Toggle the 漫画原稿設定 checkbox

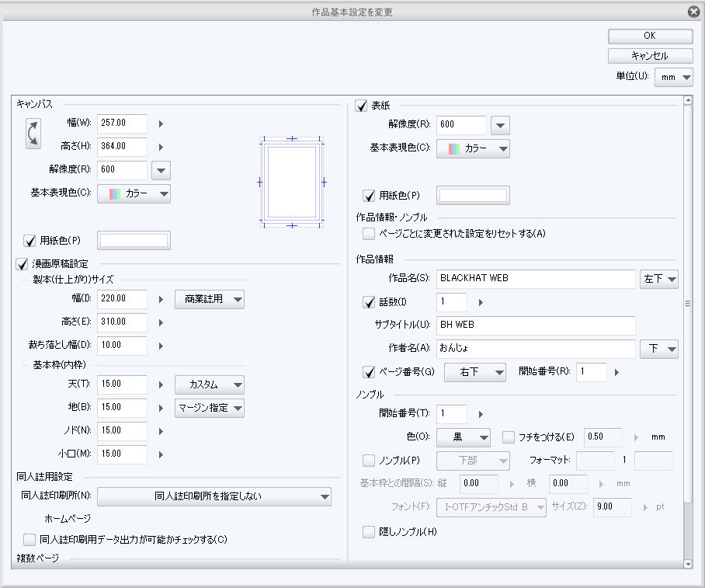[22, 265]
